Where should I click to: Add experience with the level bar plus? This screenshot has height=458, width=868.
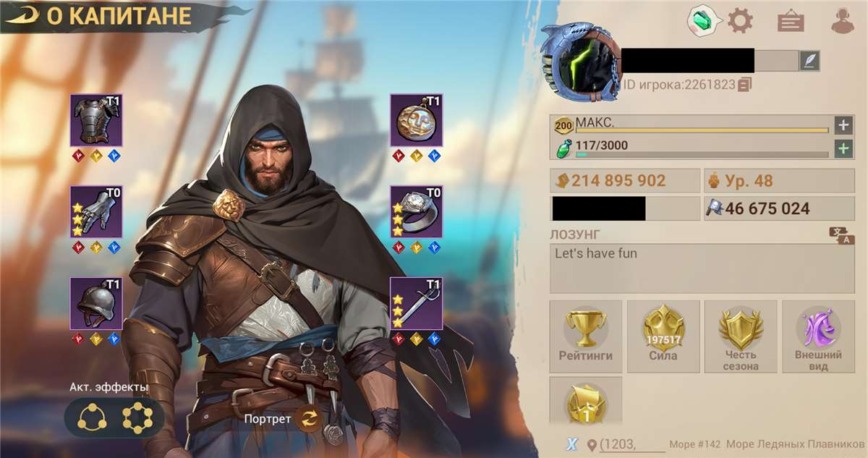[843, 124]
